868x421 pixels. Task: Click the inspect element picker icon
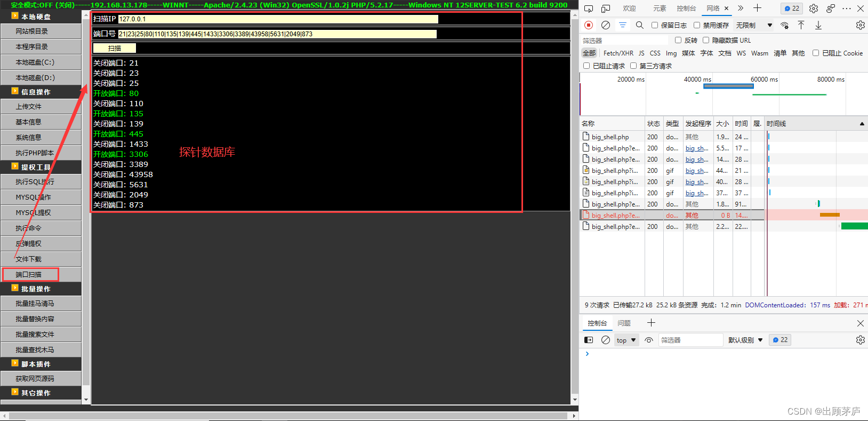(589, 9)
